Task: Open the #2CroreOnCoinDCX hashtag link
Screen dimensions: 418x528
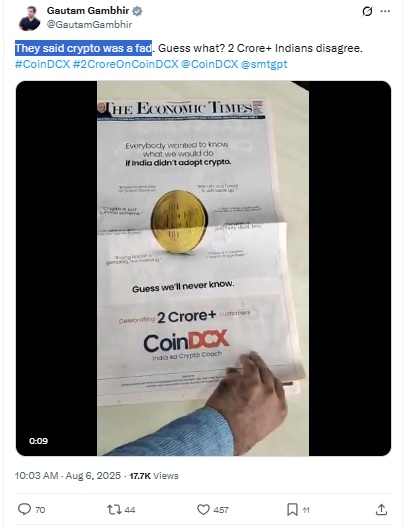Action: [x=125, y=64]
